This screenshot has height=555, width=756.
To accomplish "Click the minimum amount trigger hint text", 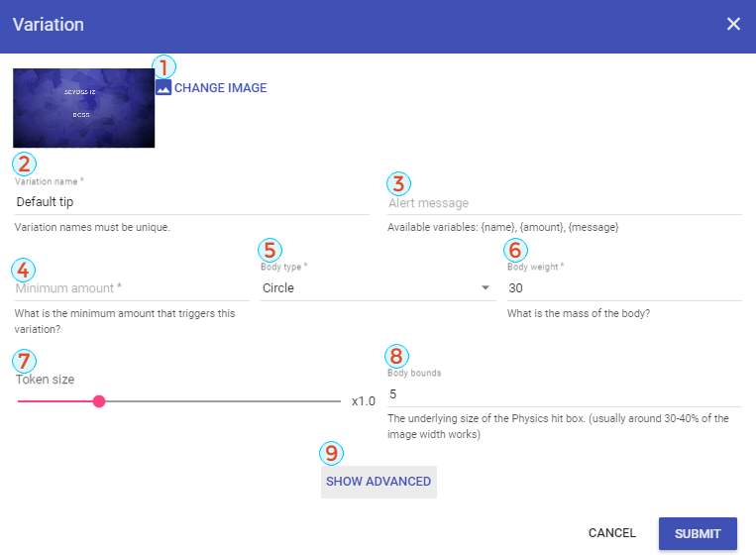I will point(125,321).
